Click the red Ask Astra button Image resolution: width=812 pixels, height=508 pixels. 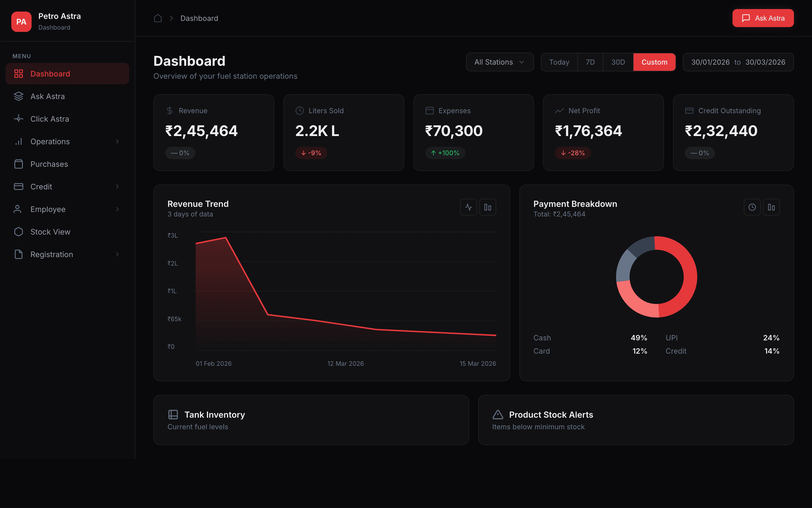click(763, 18)
